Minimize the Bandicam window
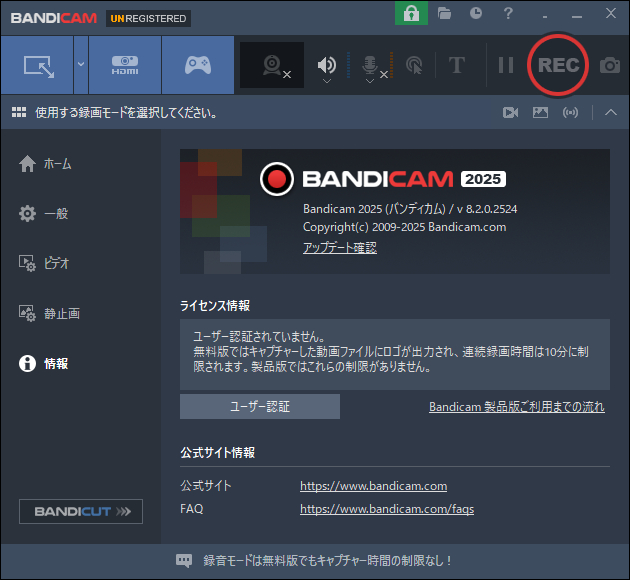This screenshot has width=630, height=580. point(577,16)
